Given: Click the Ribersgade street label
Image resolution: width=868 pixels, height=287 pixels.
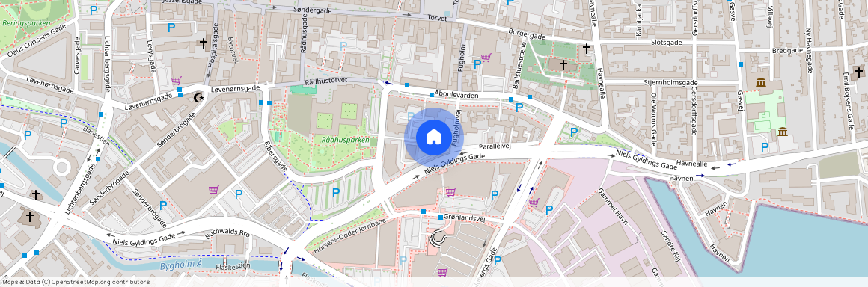Looking at the screenshot, I should pyautogui.click(x=275, y=157).
